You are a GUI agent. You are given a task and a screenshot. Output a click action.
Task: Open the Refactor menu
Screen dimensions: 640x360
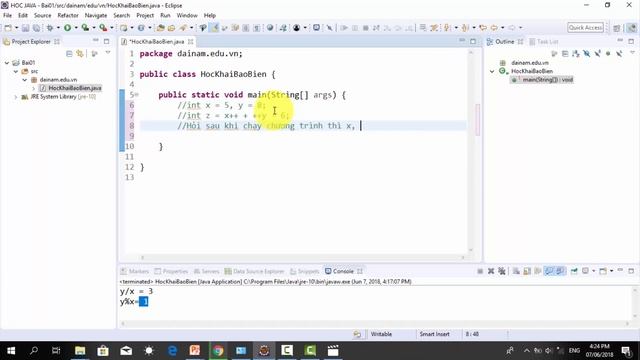click(x=68, y=16)
